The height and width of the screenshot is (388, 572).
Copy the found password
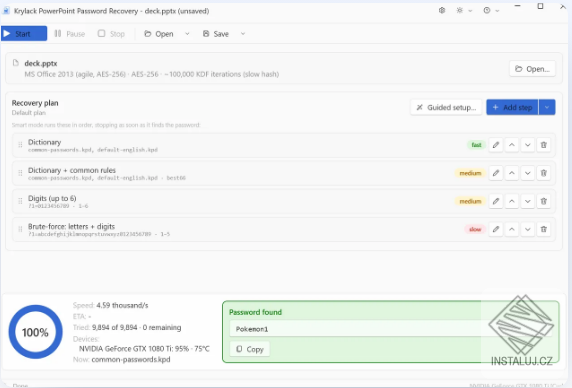pos(250,349)
